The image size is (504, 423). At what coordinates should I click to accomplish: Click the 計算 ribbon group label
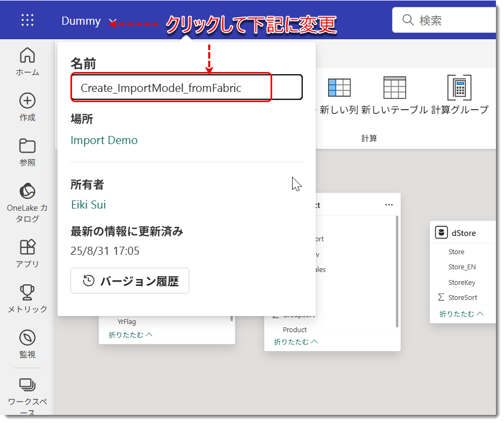point(369,139)
